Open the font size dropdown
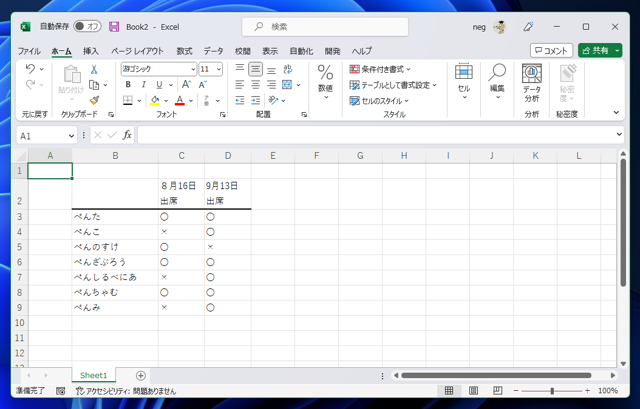The width and height of the screenshot is (640, 409). [219, 69]
